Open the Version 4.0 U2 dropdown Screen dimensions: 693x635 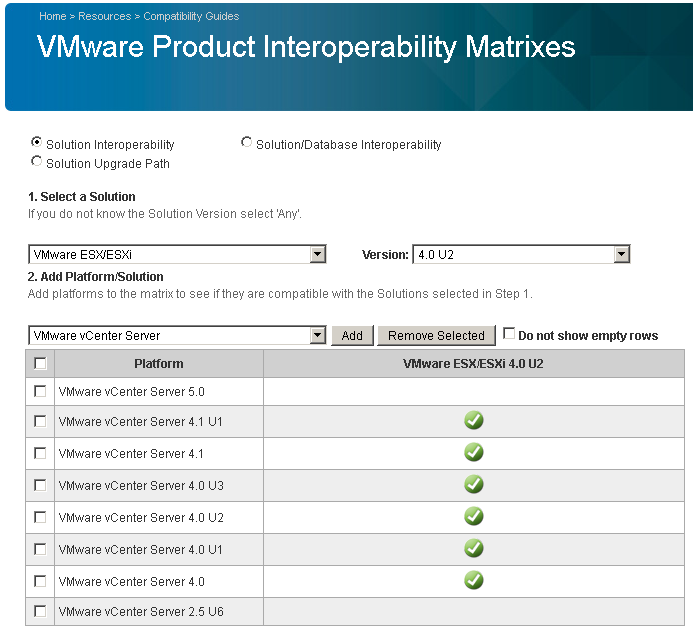click(521, 255)
